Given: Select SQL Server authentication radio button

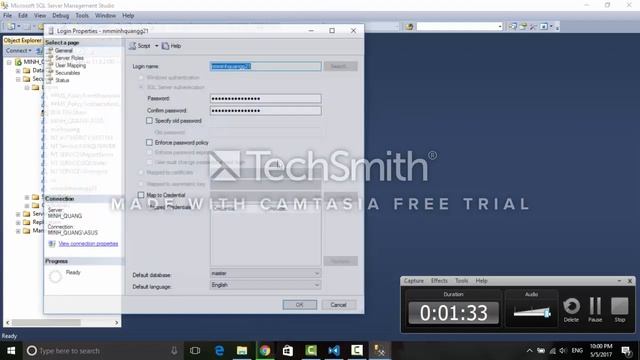Looking at the screenshot, I should pyautogui.click(x=141, y=87).
